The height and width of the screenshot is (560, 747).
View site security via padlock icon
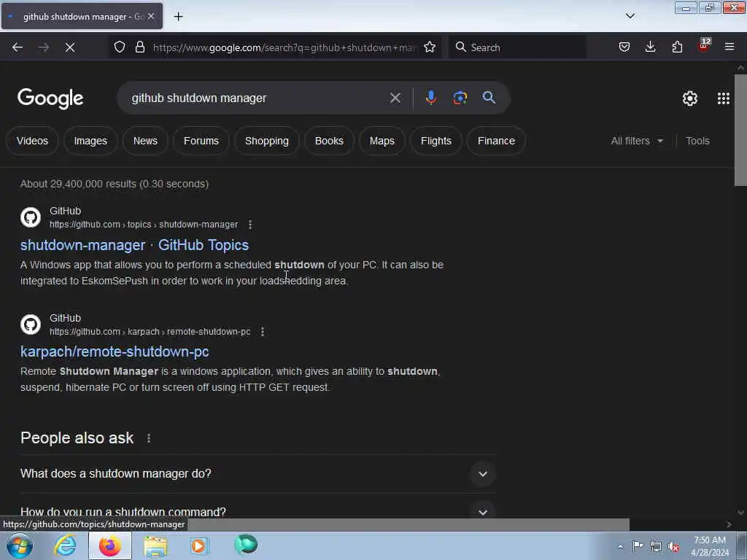139,47
